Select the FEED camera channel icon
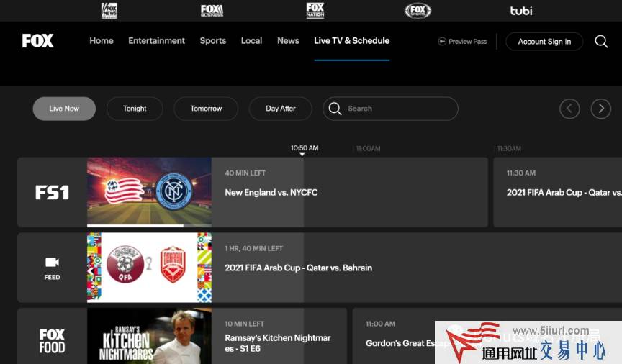 click(x=52, y=268)
